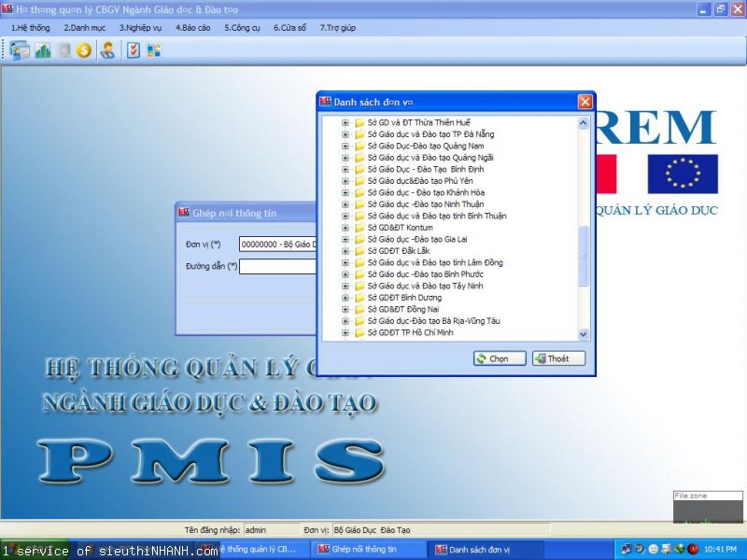Click the red checklist toolbar icon

(x=134, y=50)
